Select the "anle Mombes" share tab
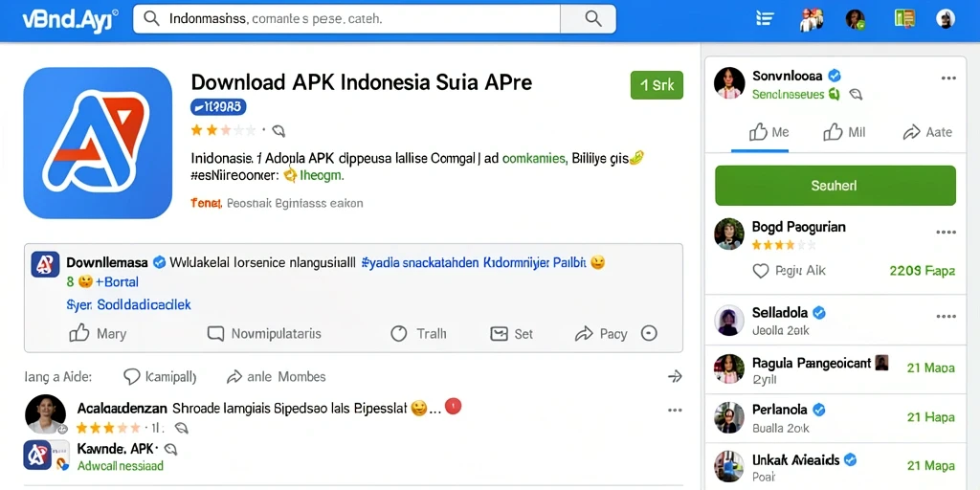This screenshot has height=490, width=980. tap(277, 377)
